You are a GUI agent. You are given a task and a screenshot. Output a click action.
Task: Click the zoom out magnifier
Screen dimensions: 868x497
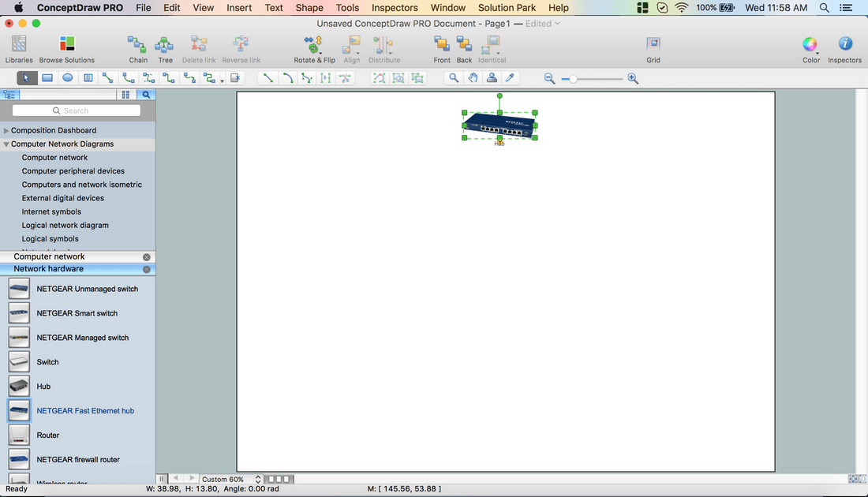549,79
